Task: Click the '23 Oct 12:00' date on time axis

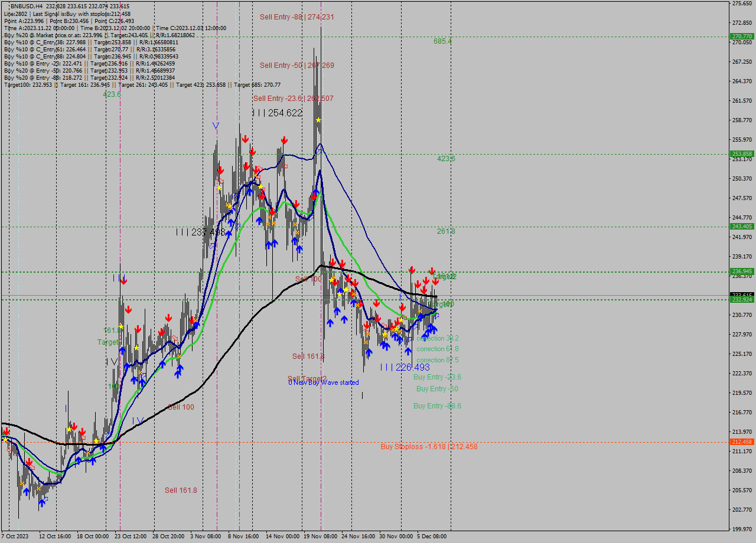Action: click(x=130, y=537)
